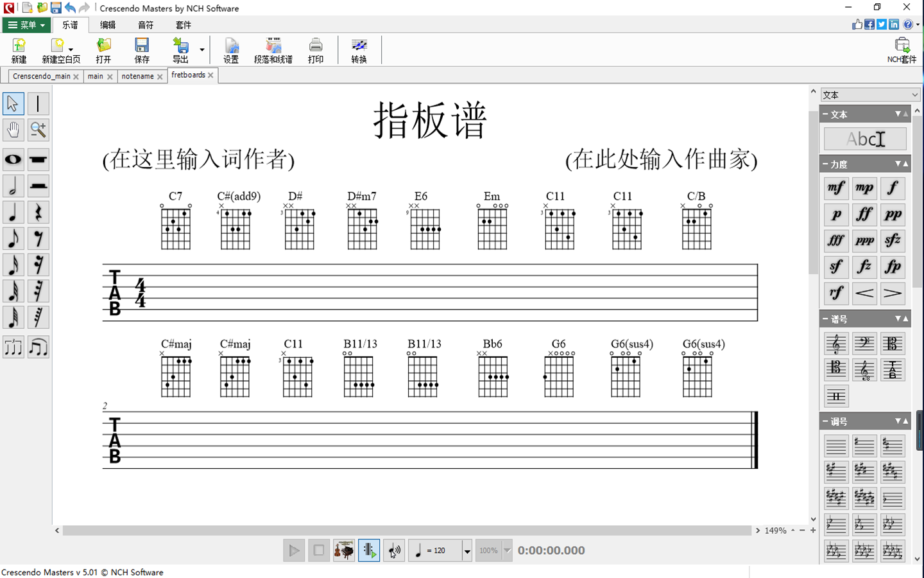Viewport: 924px width, 578px height.
Task: Switch to the 编辑 ribbon tab
Action: point(108,25)
